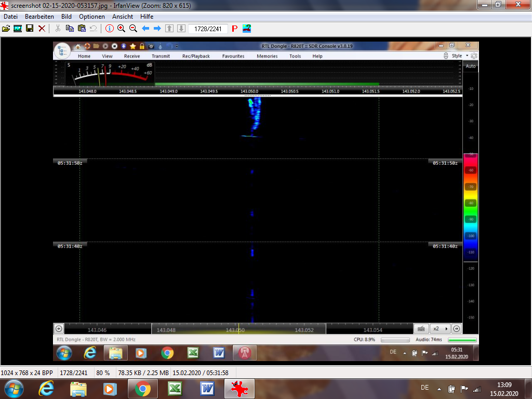532x399 pixels.
Task: Open a file with the folder icon
Action: [x=6, y=29]
